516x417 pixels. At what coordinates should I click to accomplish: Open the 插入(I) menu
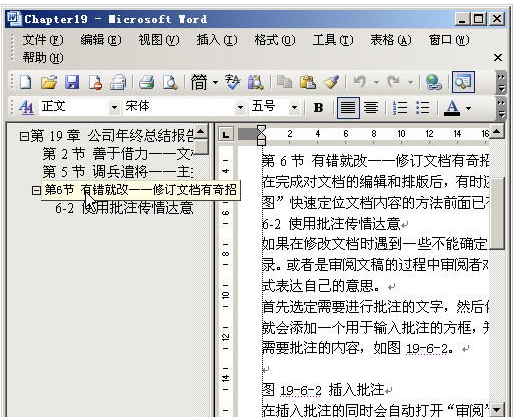(217, 40)
